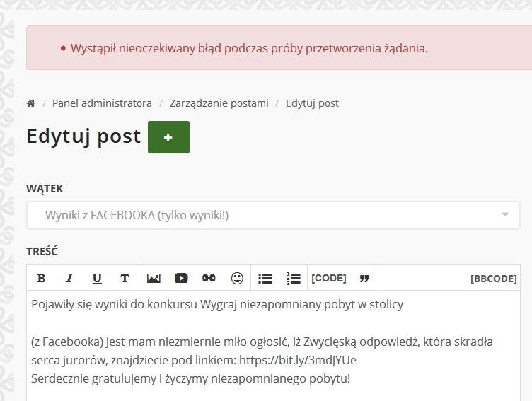The height and width of the screenshot is (401, 532).
Task: Toggle strikethrough formatting
Action: pyautogui.click(x=125, y=278)
